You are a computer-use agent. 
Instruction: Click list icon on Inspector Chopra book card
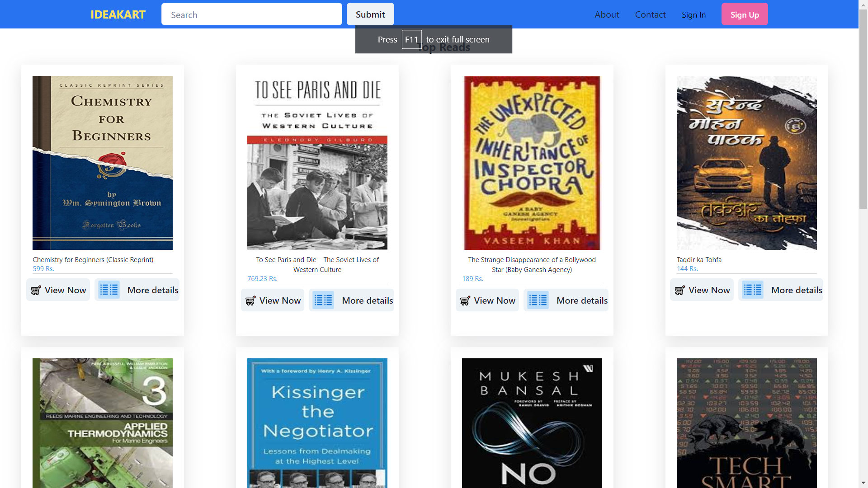538,300
